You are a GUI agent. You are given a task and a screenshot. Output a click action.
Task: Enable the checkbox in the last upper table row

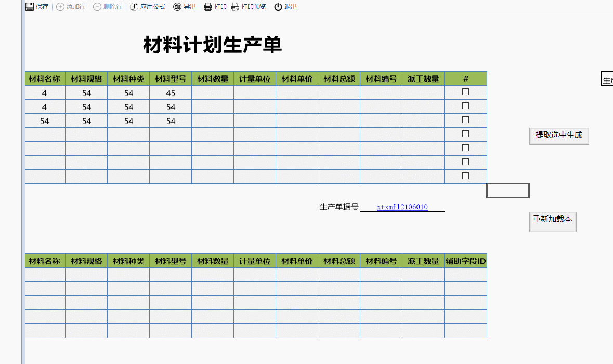[x=465, y=176]
